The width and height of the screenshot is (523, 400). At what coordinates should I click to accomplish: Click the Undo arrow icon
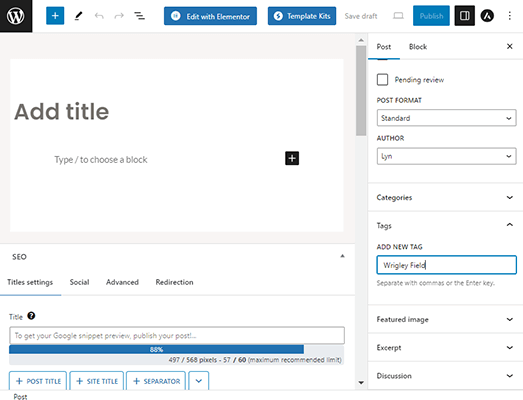(x=99, y=16)
